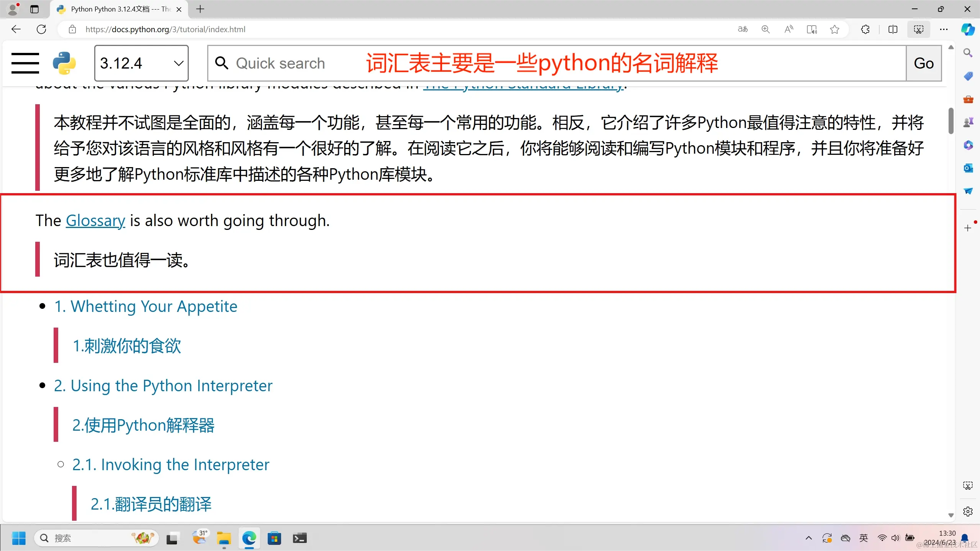Open Settings and more ellipsis menu
The image size is (980, 551).
pos(944,30)
